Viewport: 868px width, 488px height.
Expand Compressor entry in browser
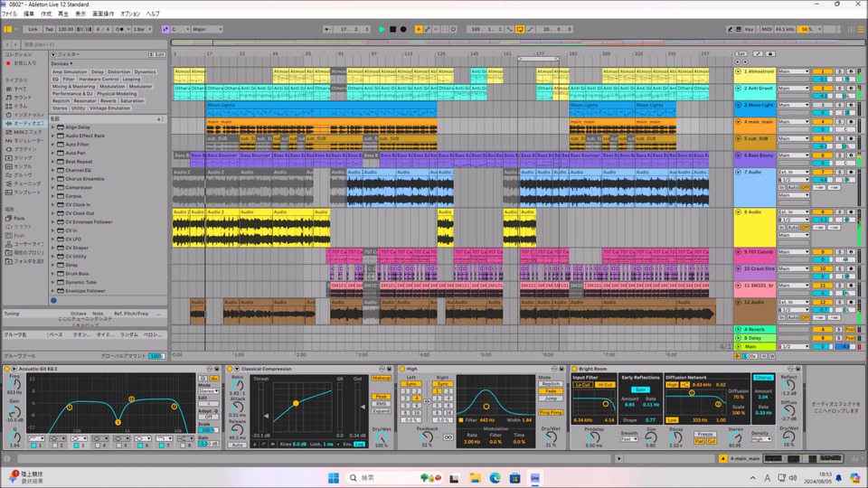(53, 188)
